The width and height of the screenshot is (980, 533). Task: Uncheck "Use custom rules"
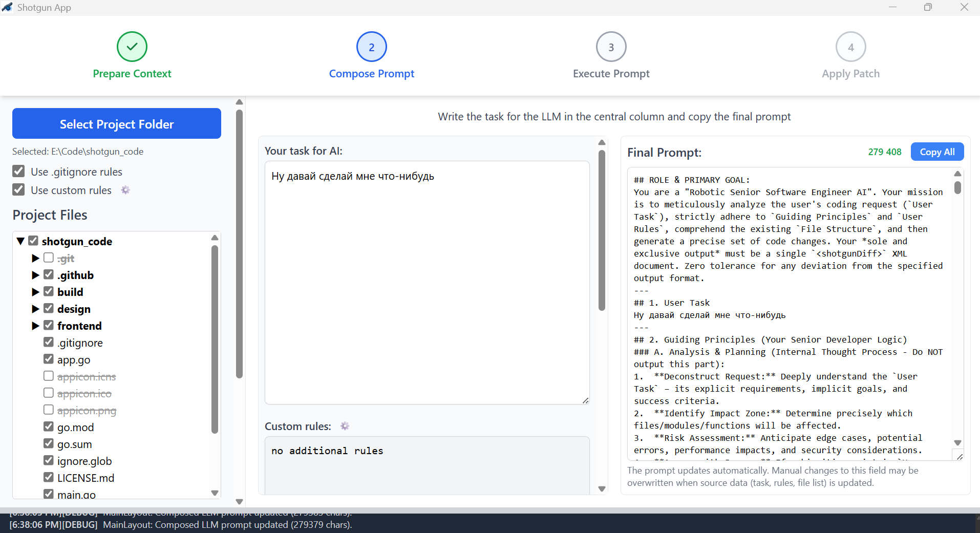[x=18, y=189]
